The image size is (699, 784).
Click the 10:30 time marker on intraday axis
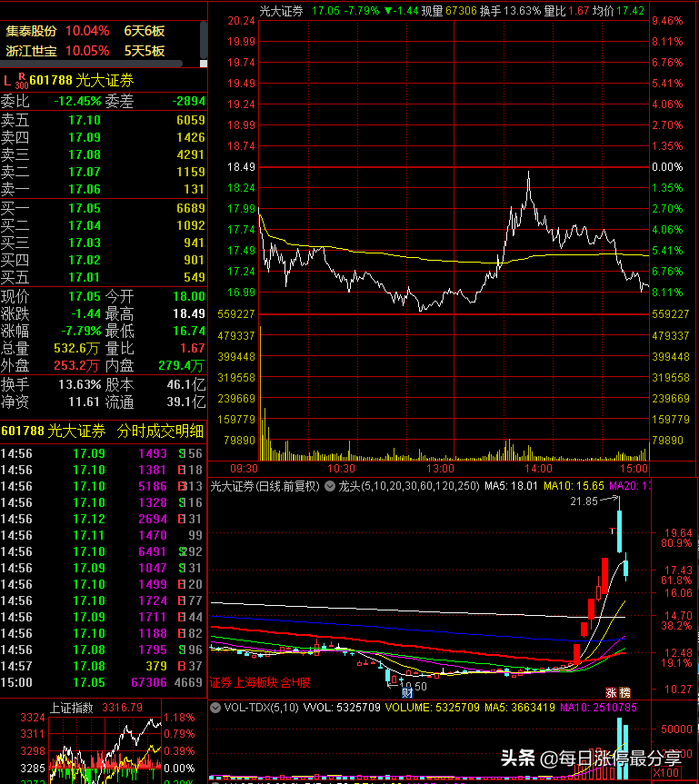point(341,469)
